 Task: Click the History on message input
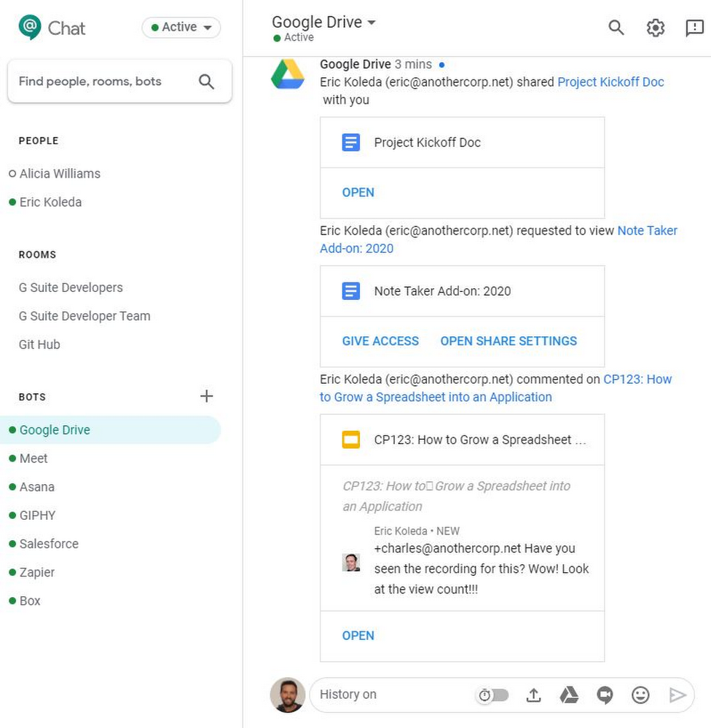(393, 695)
